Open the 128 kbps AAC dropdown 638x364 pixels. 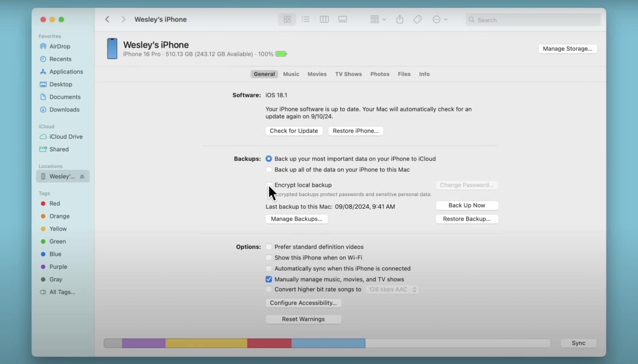[x=392, y=290]
